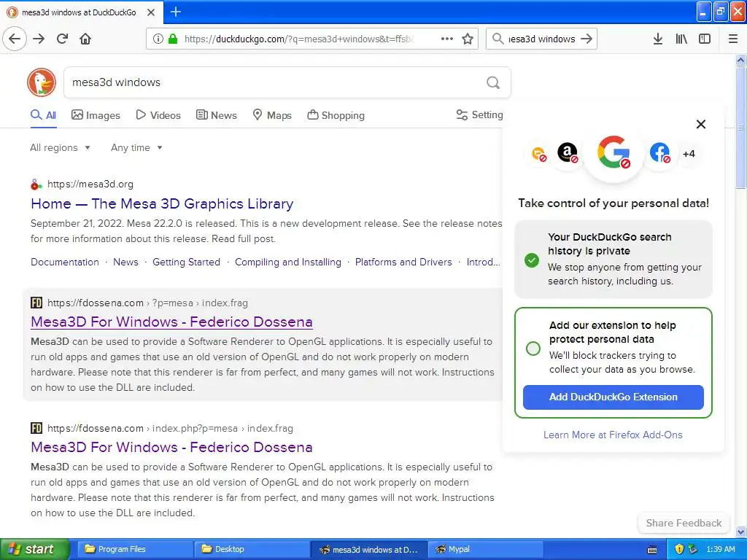View connection security via the green padlock
The image size is (747, 560).
tap(173, 39)
